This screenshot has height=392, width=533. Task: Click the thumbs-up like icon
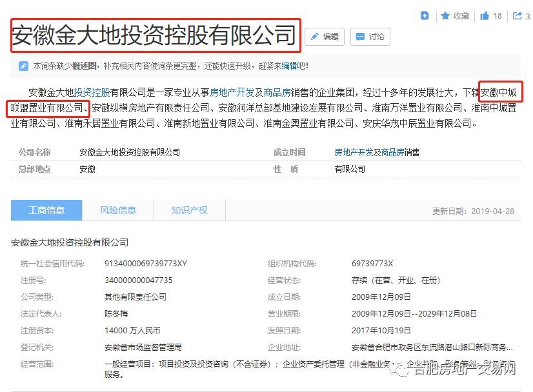(485, 15)
